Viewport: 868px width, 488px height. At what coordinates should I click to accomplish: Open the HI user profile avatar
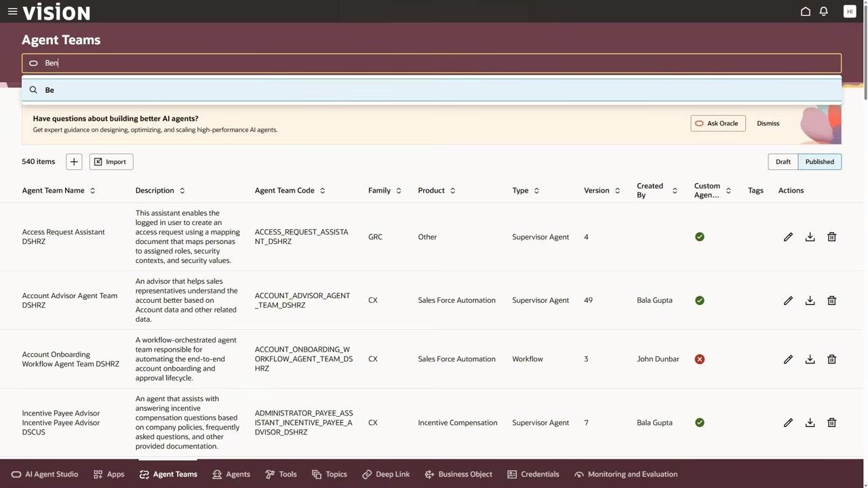(x=850, y=12)
